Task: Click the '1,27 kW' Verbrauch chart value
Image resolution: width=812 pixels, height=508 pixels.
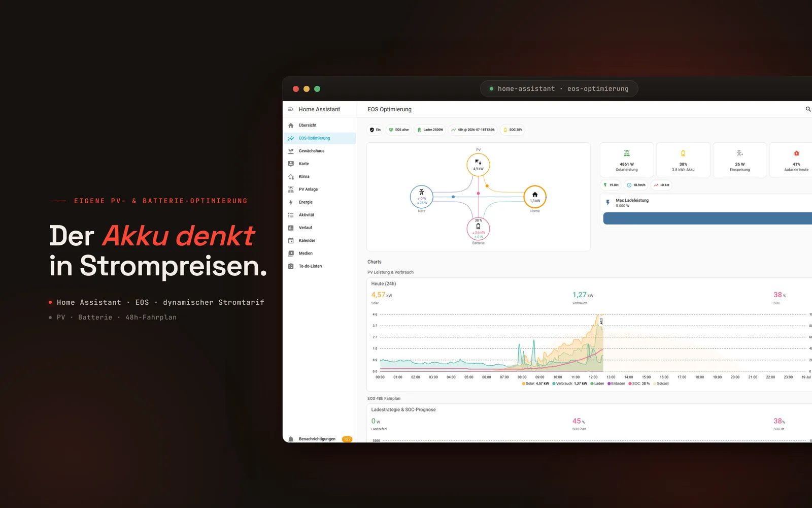Action: (583, 295)
